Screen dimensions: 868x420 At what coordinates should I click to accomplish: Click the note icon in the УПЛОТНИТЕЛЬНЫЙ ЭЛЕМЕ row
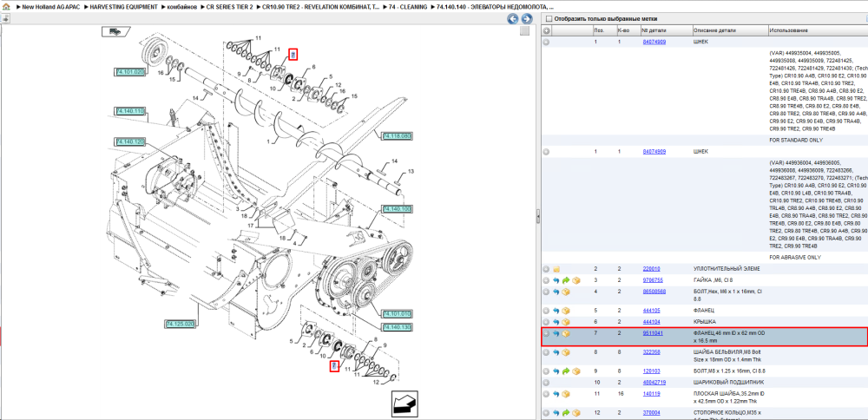(x=556, y=269)
